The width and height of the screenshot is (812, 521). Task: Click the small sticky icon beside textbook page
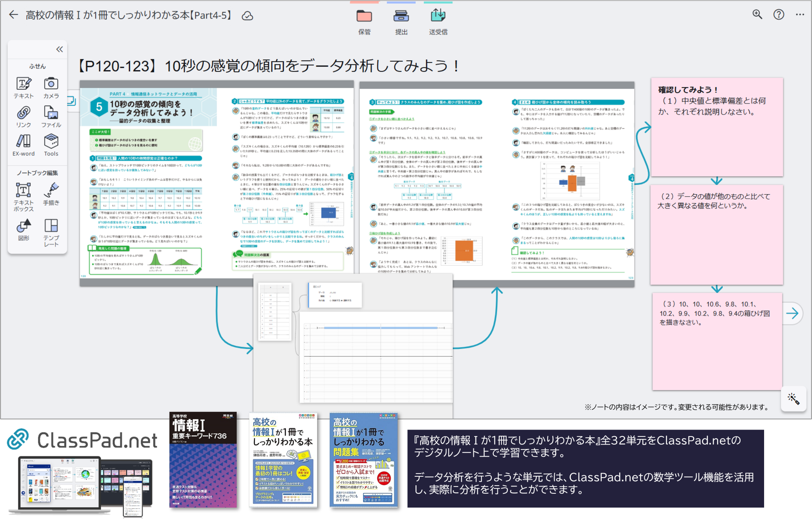71,100
